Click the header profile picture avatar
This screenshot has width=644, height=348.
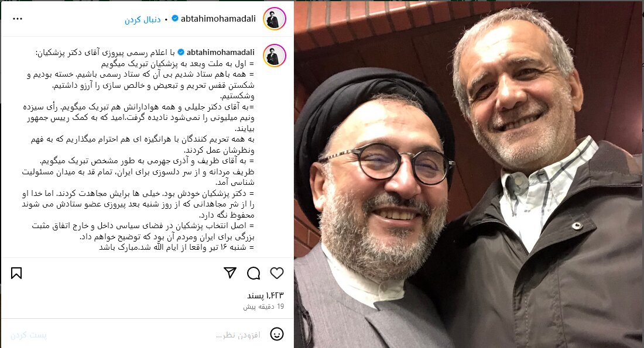coord(275,19)
